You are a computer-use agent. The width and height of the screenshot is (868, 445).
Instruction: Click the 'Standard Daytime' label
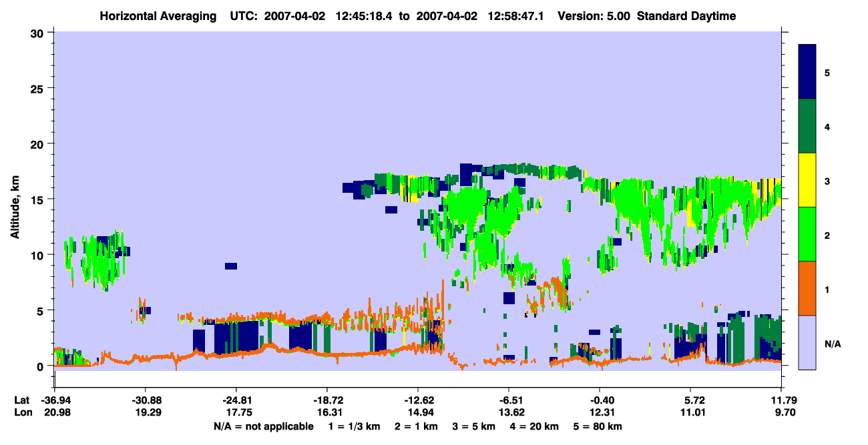point(686,16)
